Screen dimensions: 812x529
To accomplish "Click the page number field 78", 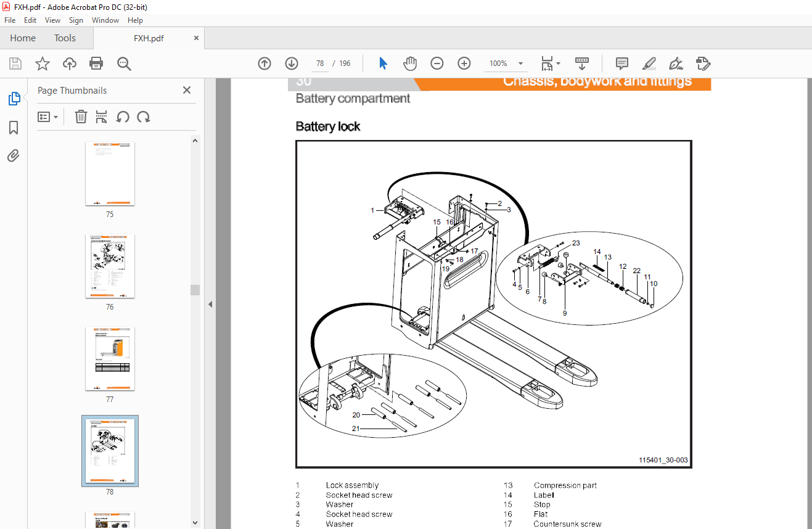I will point(319,64).
